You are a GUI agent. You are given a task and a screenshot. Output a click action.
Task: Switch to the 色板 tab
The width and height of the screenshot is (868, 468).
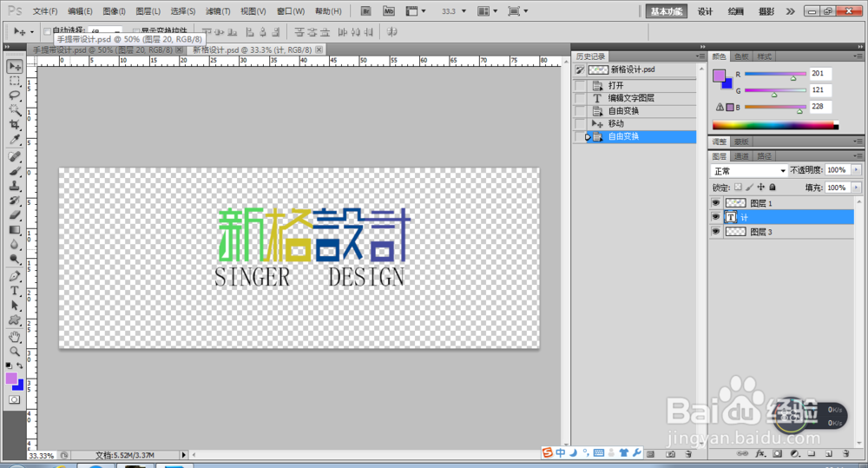(x=741, y=56)
